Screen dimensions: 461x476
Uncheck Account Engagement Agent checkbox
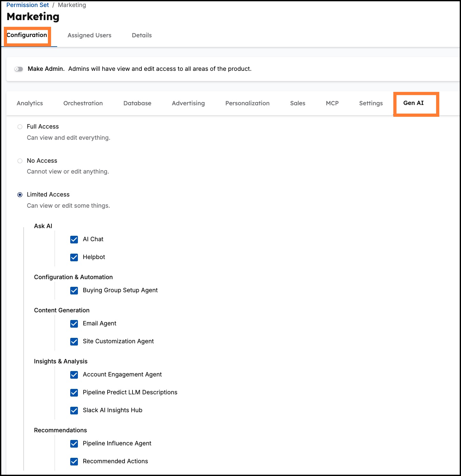click(x=74, y=375)
